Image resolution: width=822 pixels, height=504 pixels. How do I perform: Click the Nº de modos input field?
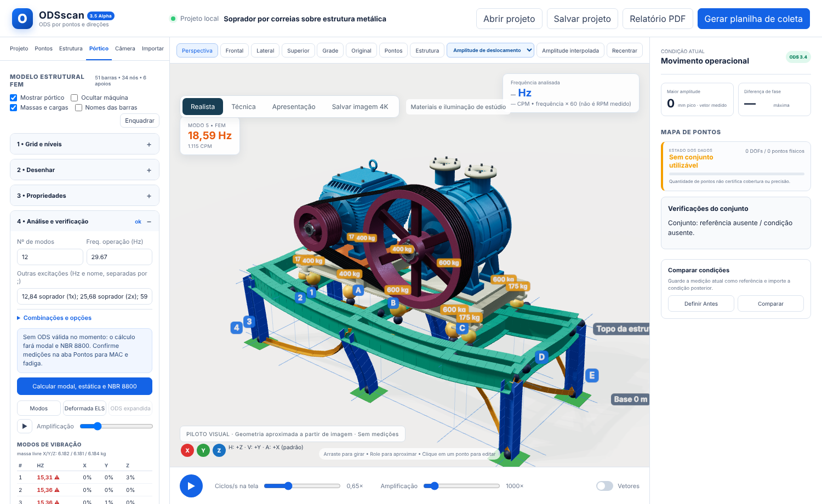point(50,257)
